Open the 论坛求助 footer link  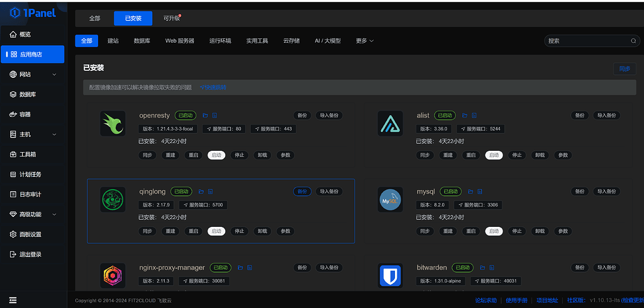[x=486, y=300]
